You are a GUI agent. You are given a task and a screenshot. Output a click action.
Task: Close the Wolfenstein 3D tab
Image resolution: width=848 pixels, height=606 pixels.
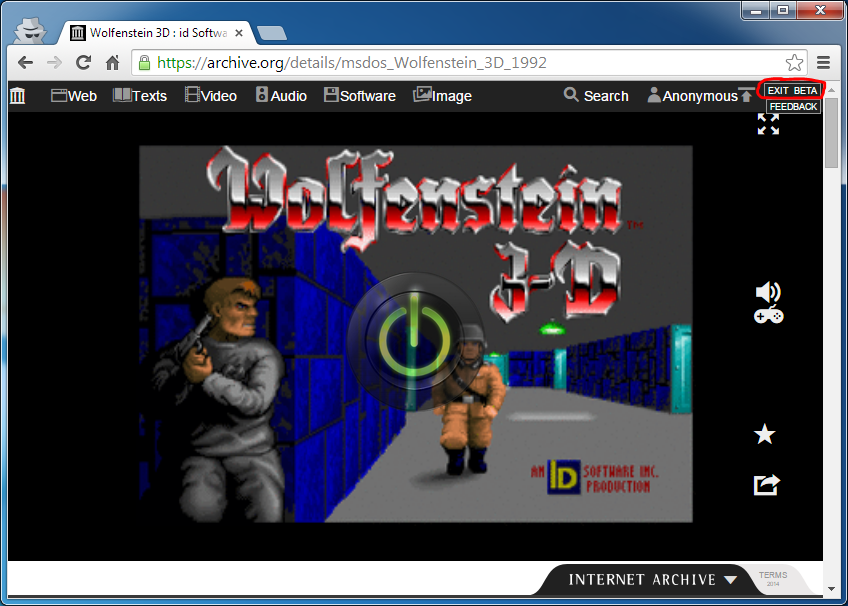pos(238,33)
